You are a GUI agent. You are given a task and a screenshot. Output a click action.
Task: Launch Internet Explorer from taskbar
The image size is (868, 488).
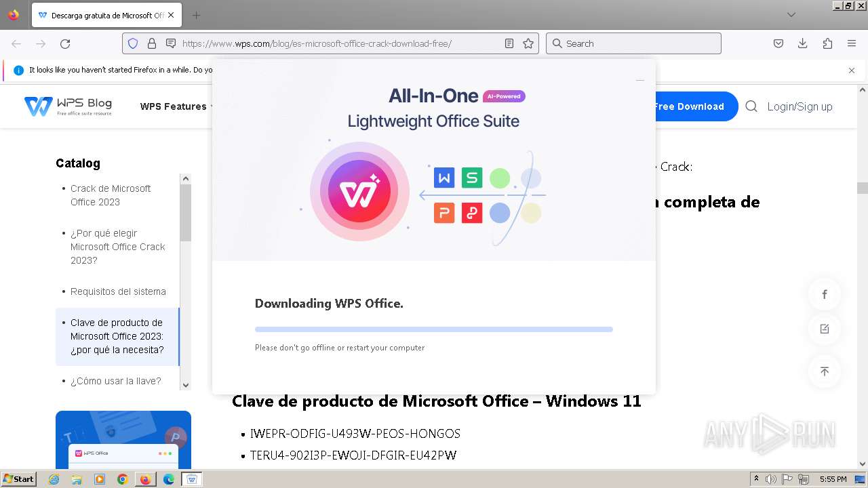coord(54,479)
